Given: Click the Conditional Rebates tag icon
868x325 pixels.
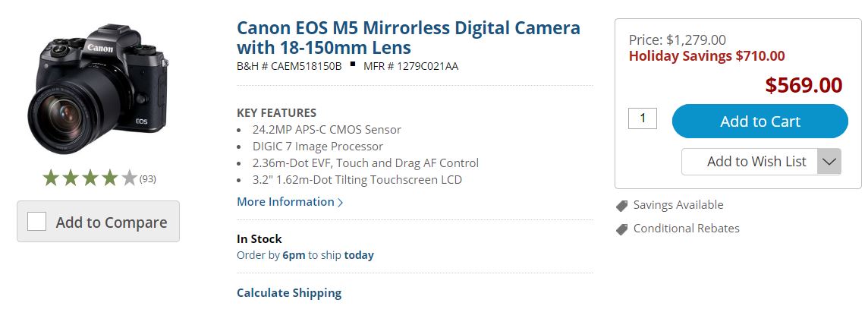Looking at the screenshot, I should point(621,229).
